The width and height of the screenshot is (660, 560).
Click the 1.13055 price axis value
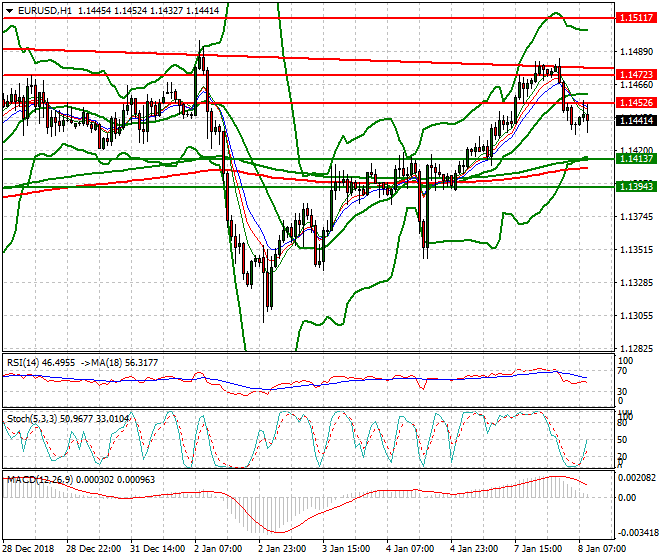636,316
